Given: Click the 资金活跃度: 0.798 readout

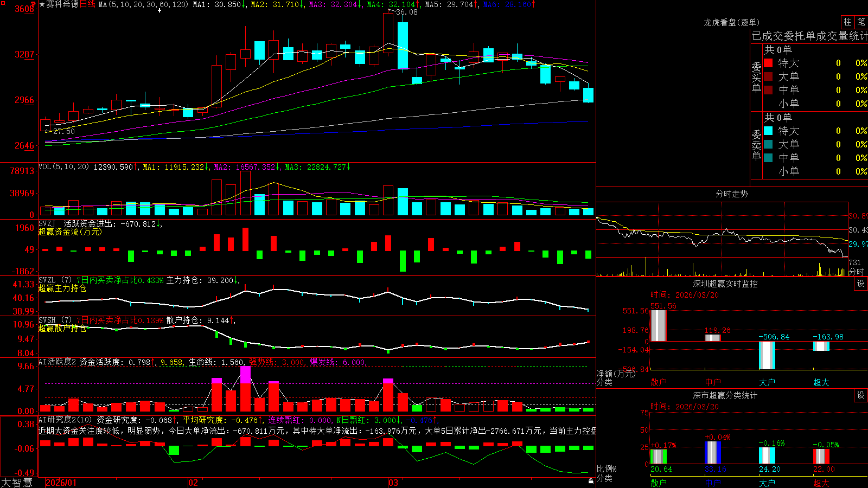Looking at the screenshot, I should [117, 362].
